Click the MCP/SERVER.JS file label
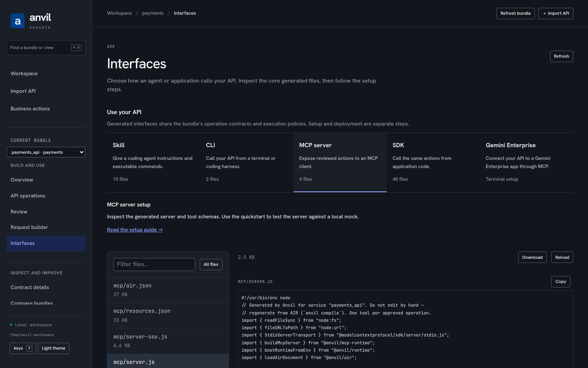588x368 pixels. pos(255,282)
